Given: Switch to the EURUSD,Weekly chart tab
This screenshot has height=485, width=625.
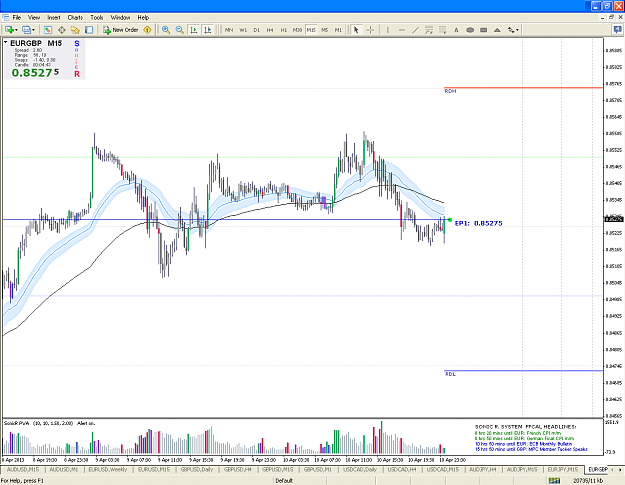Looking at the screenshot, I should [108, 470].
